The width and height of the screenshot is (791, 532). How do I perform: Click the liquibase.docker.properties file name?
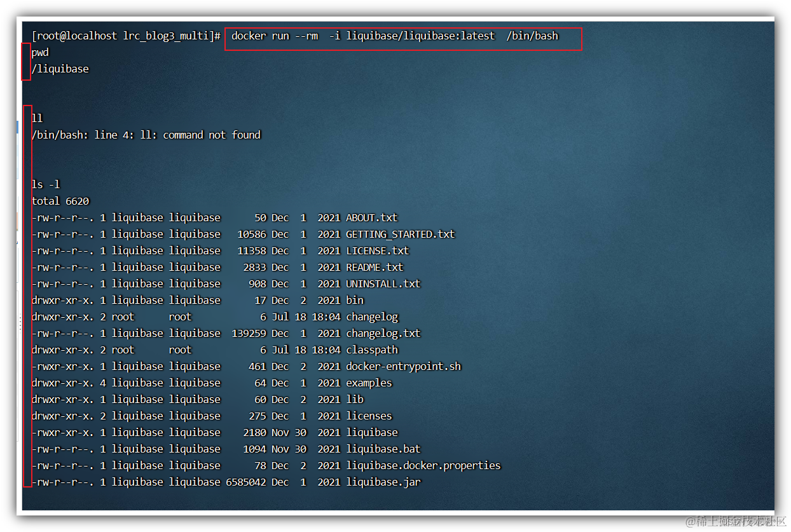pos(423,465)
